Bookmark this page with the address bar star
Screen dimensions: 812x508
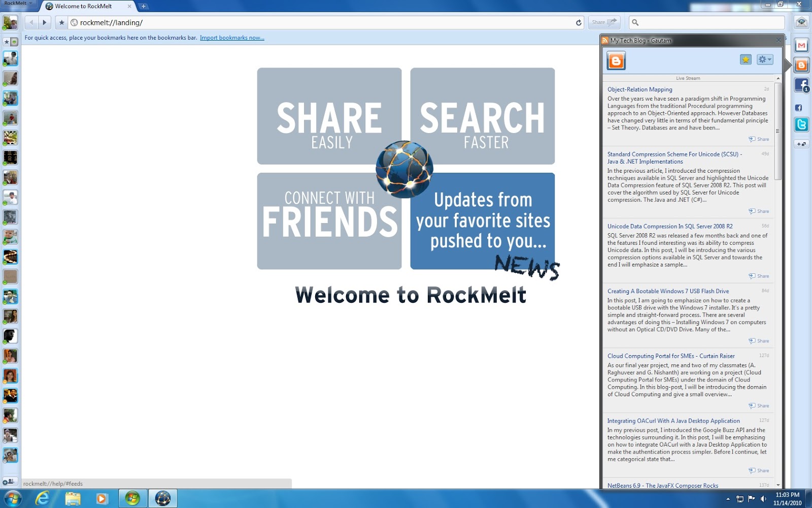62,22
